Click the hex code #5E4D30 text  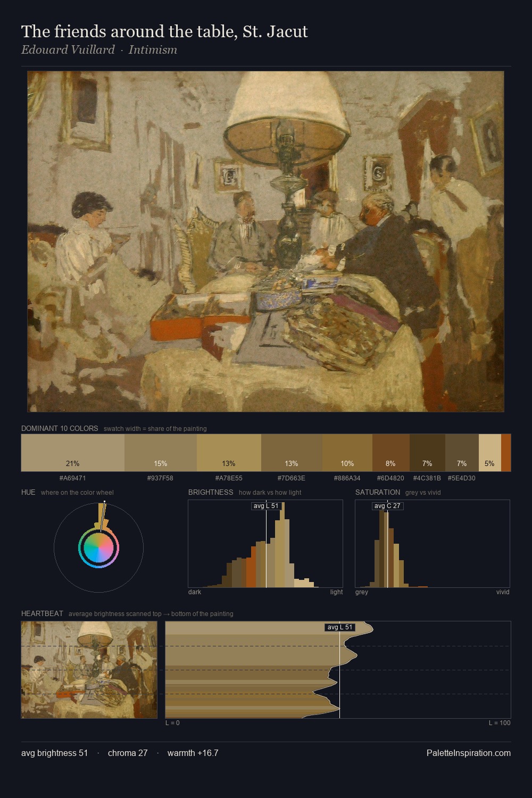(x=462, y=478)
